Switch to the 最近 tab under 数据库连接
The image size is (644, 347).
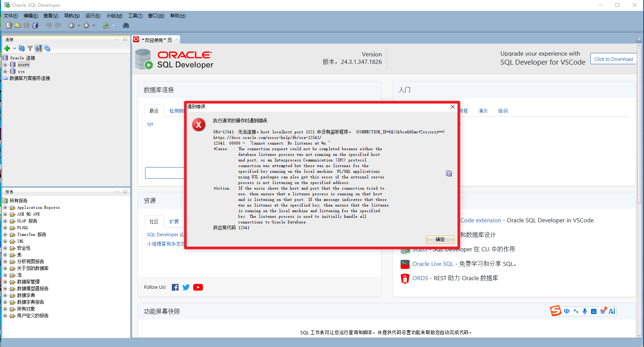[x=154, y=110]
